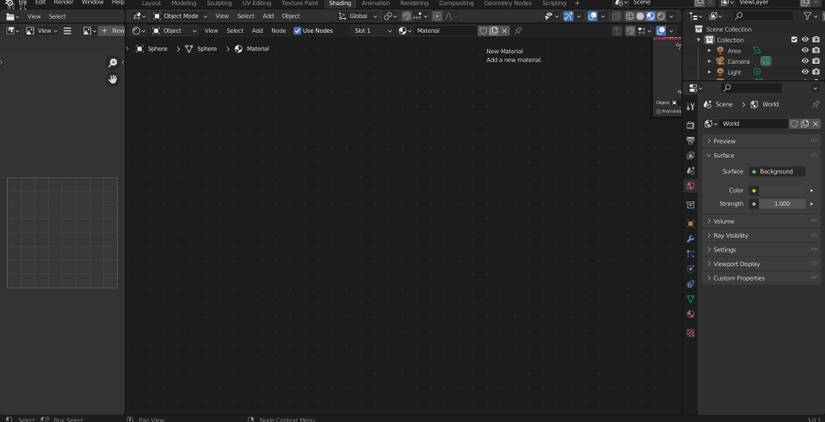The height and width of the screenshot is (422, 825).
Task: Open the Texture properties tab
Action: [690, 333]
